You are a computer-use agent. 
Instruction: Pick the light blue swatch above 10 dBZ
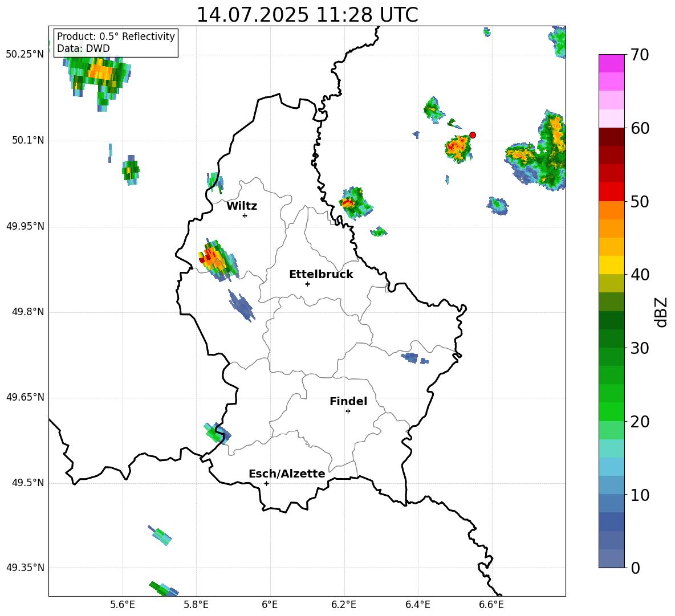click(611, 485)
